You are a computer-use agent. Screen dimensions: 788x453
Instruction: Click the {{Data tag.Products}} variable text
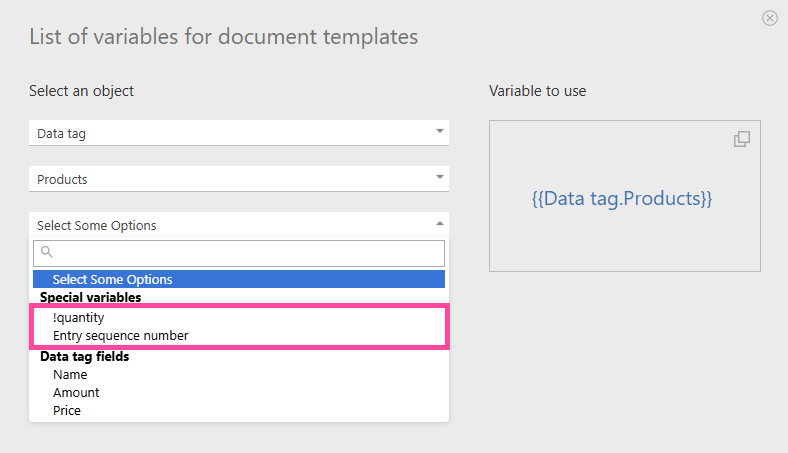coord(622,198)
